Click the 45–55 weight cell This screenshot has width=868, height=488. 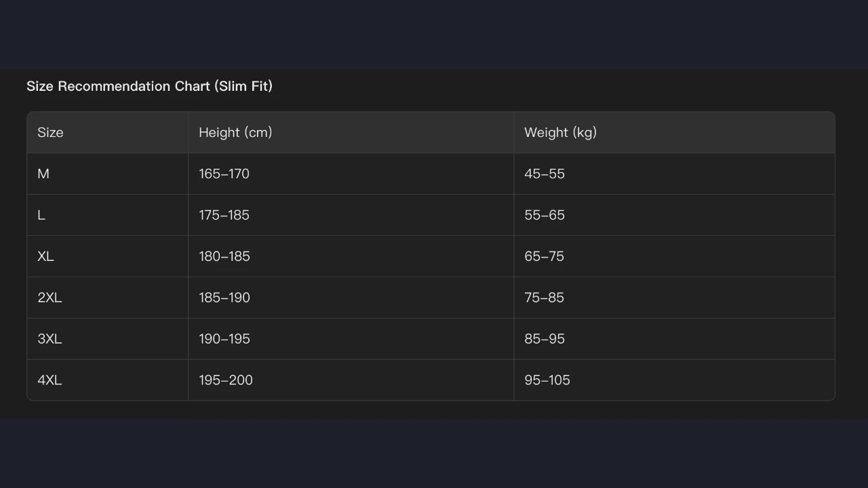click(544, 174)
